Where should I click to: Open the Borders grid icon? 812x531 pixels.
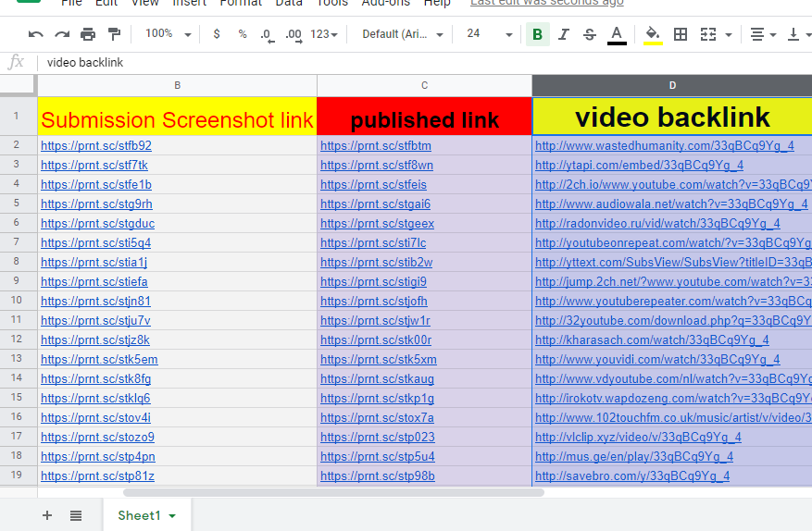point(681,34)
